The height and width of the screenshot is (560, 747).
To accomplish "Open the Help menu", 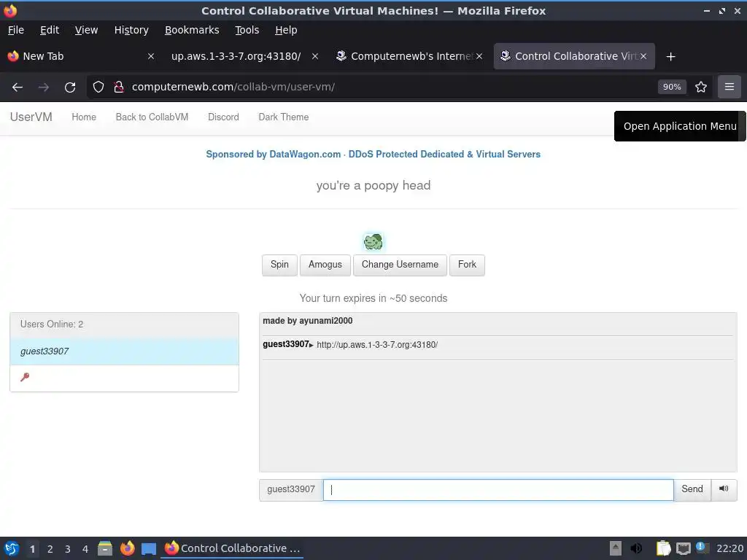I will (286, 30).
